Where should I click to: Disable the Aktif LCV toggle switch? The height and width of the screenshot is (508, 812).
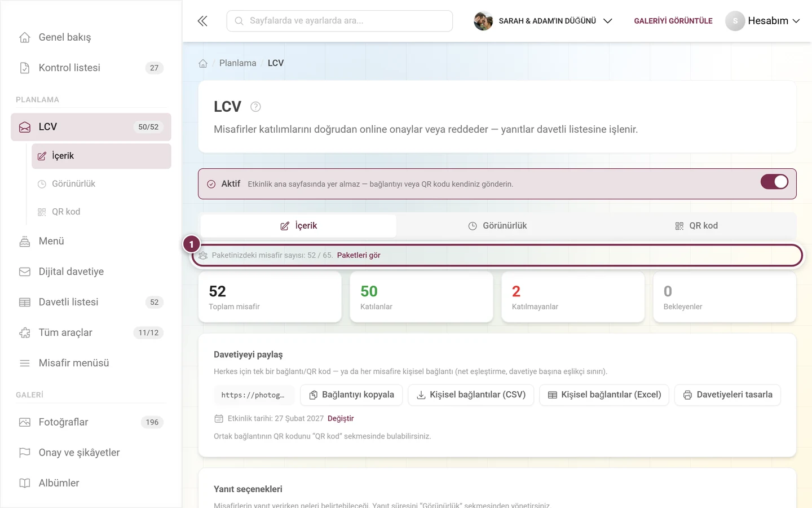click(774, 182)
